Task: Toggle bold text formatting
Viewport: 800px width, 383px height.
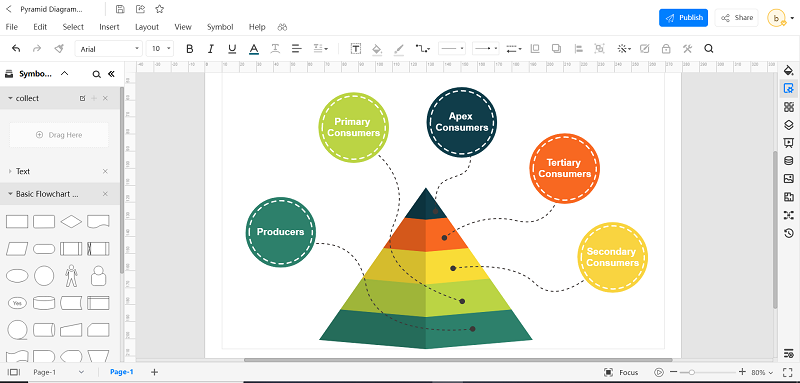Action: tap(190, 49)
